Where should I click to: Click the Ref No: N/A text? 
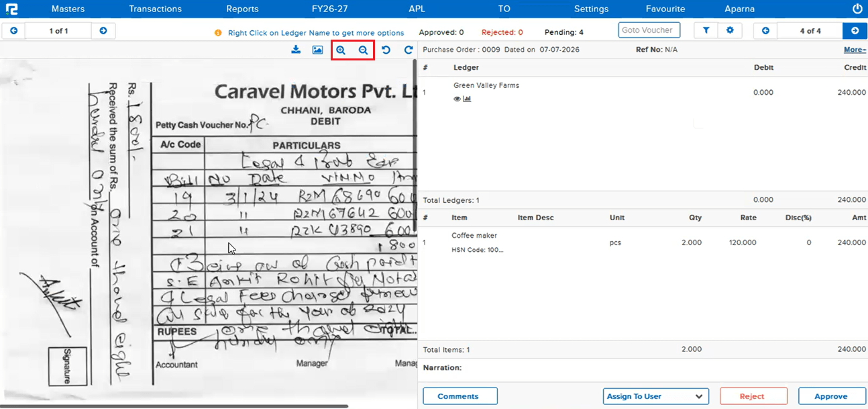[657, 50]
